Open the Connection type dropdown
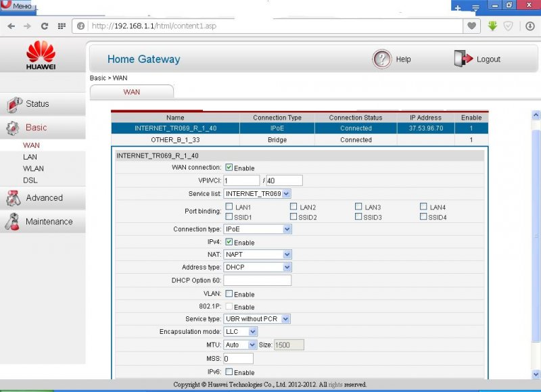 (x=258, y=229)
